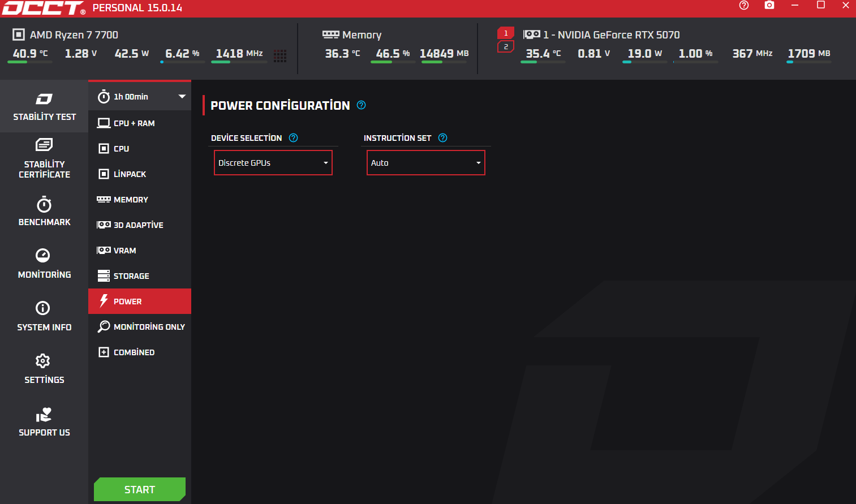Select the CPU + RAM test
Screen dimensions: 856x504
click(x=140, y=123)
